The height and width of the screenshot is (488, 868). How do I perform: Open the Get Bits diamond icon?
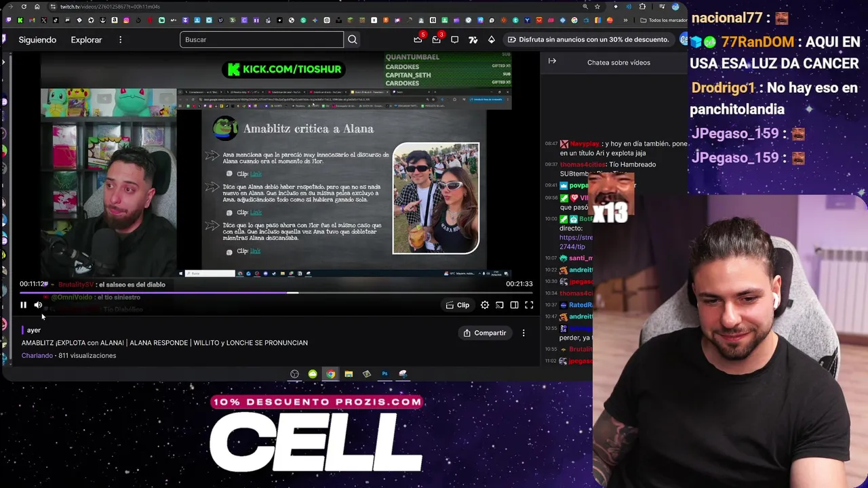492,40
